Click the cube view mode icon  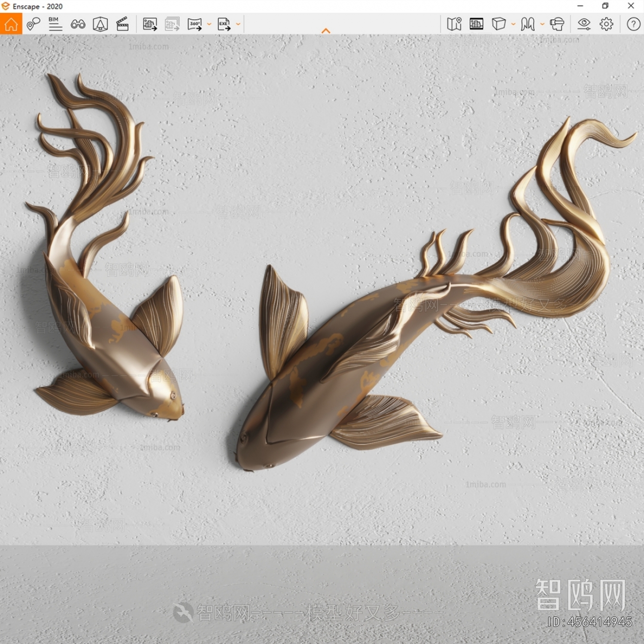coord(498,24)
